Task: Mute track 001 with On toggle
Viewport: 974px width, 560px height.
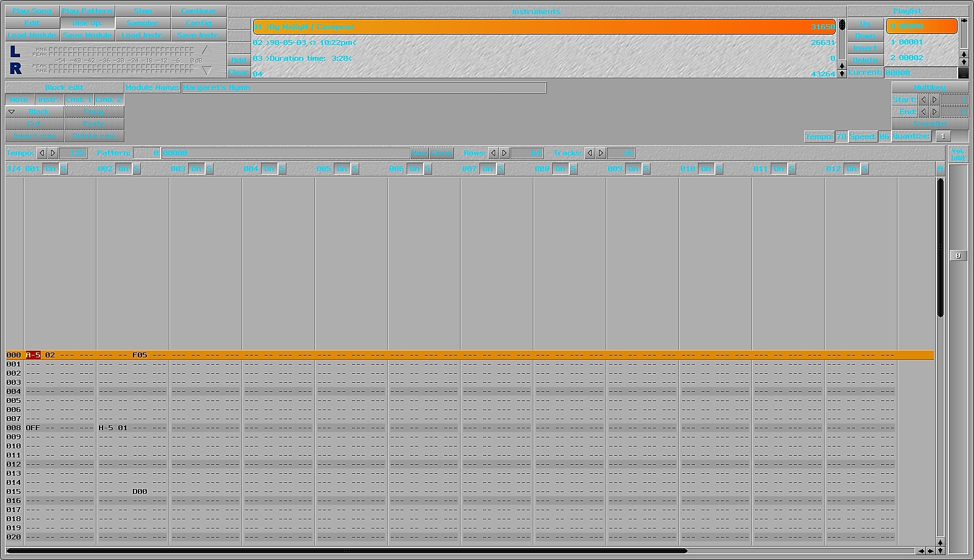Action: pyautogui.click(x=50, y=169)
